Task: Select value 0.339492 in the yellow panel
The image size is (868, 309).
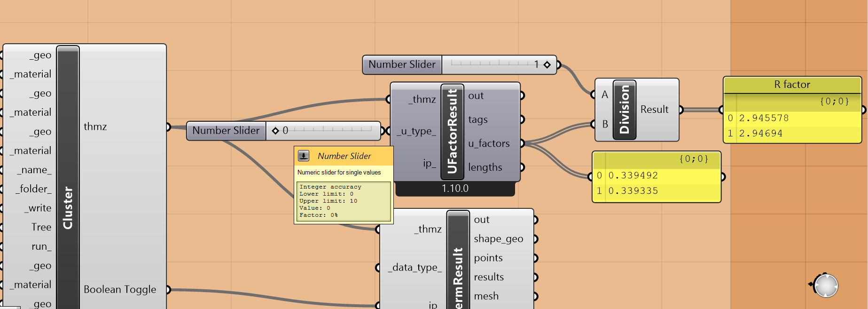Action: point(633,175)
